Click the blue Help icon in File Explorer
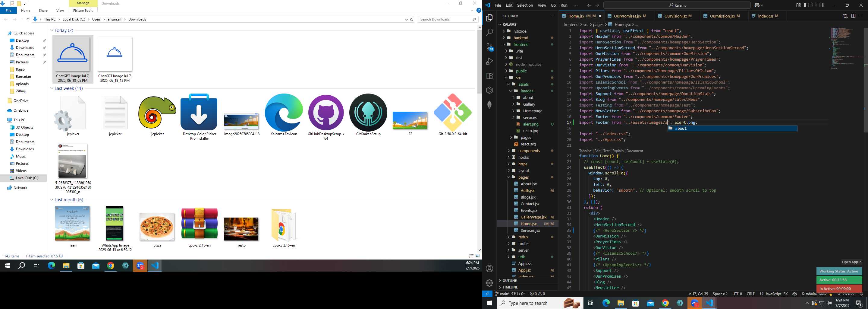The height and width of the screenshot is (309, 868). tap(479, 11)
